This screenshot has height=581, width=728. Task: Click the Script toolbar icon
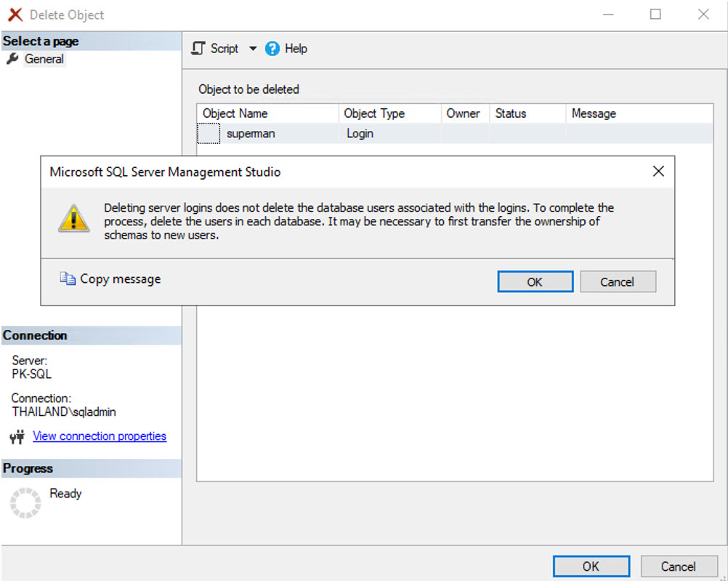coord(198,49)
